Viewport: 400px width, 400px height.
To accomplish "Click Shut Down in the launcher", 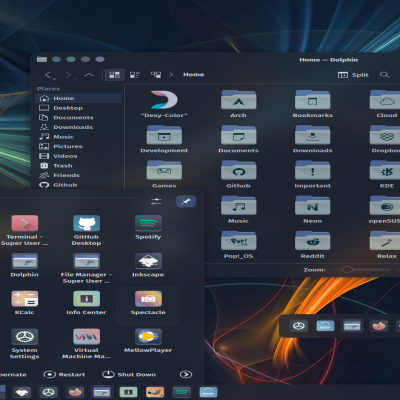I will [x=129, y=374].
